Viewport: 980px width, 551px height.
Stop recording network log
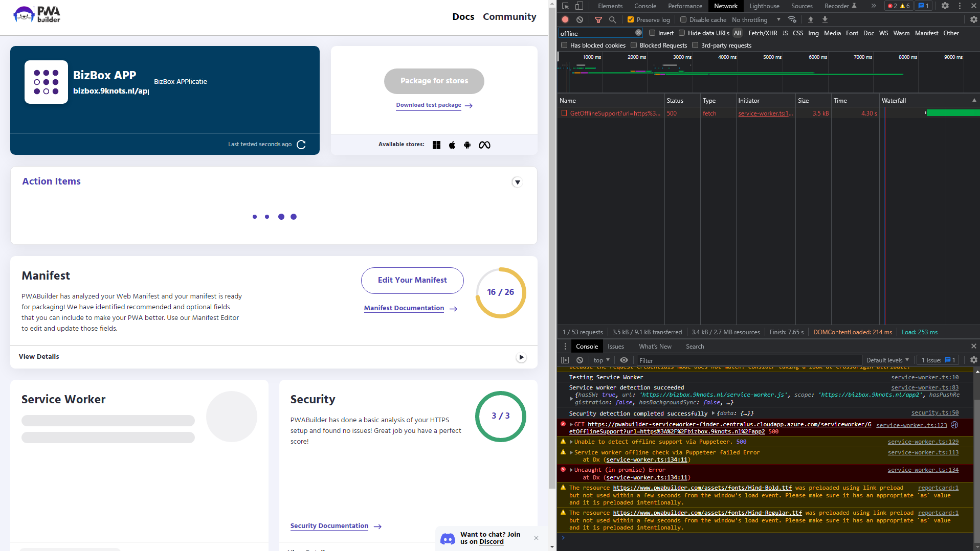pos(565,19)
